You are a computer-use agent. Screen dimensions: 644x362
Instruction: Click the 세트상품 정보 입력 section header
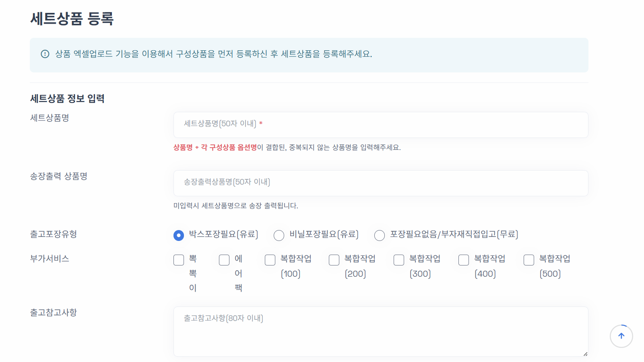67,98
